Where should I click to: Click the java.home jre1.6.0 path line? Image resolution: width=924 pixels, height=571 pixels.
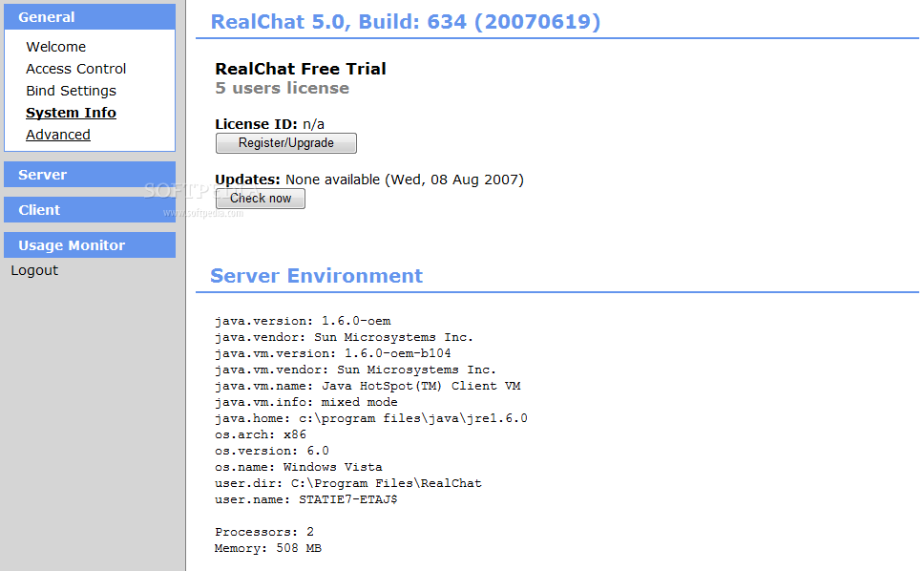(x=371, y=418)
